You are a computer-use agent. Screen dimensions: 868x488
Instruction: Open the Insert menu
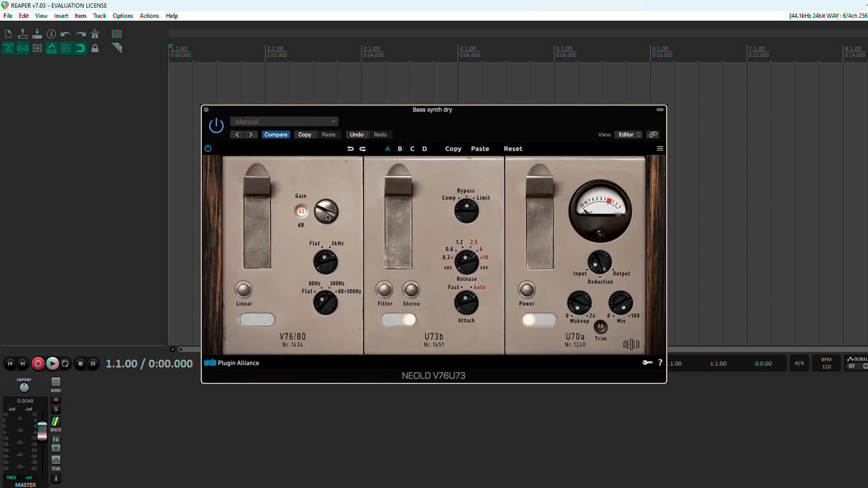pyautogui.click(x=61, y=16)
